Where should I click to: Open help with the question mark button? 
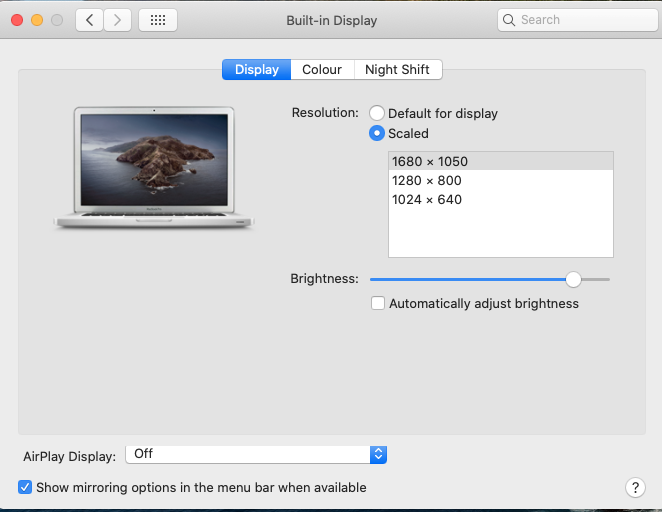pos(635,488)
